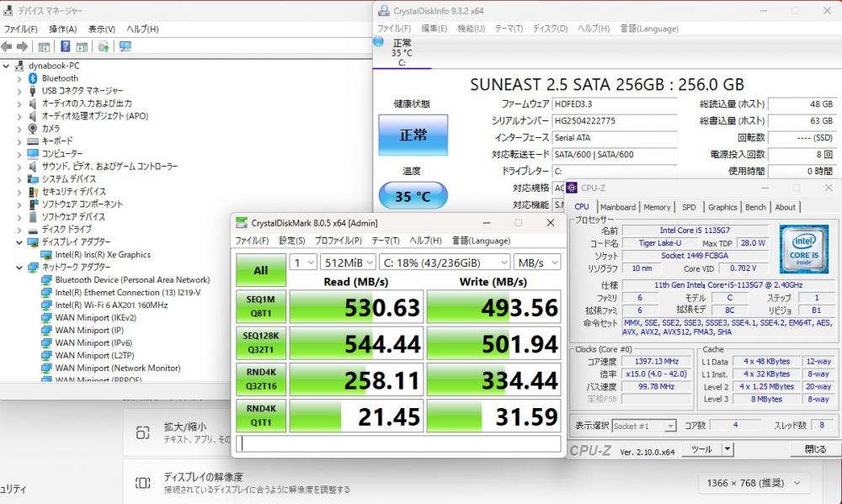Screen dimensions: 842x504
Task: Switch to Bench tab in CPU-Z
Action: point(755,207)
